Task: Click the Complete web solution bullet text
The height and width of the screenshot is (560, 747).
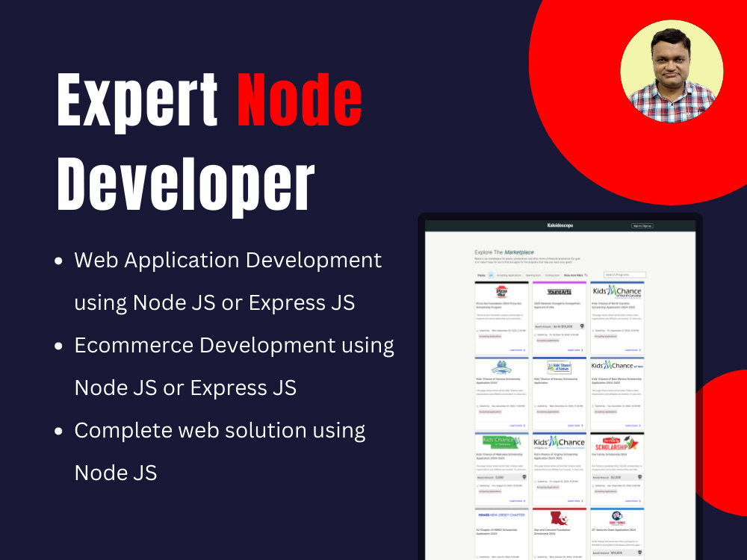Action: [x=220, y=452]
